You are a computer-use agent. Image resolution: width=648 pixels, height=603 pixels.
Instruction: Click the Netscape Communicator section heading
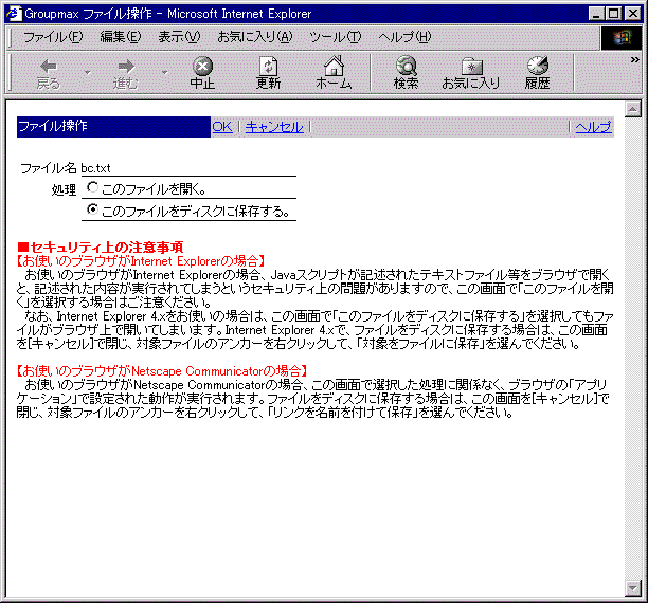(x=162, y=371)
